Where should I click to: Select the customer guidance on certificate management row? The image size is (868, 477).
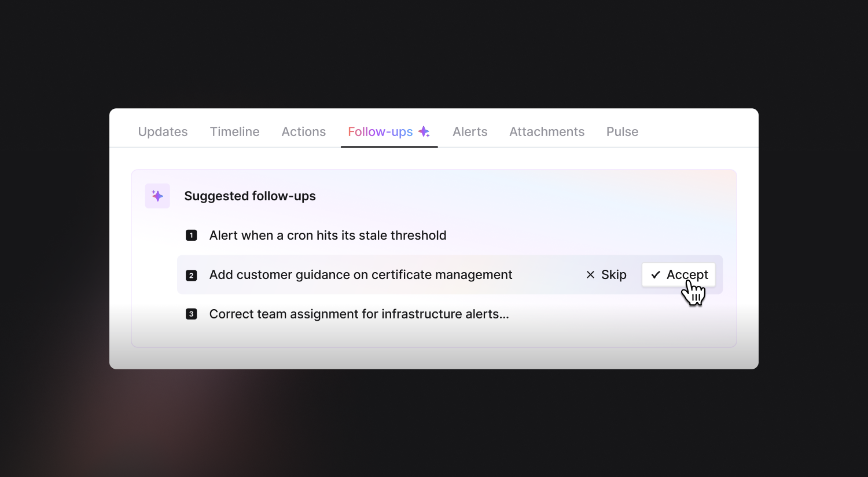(x=450, y=275)
